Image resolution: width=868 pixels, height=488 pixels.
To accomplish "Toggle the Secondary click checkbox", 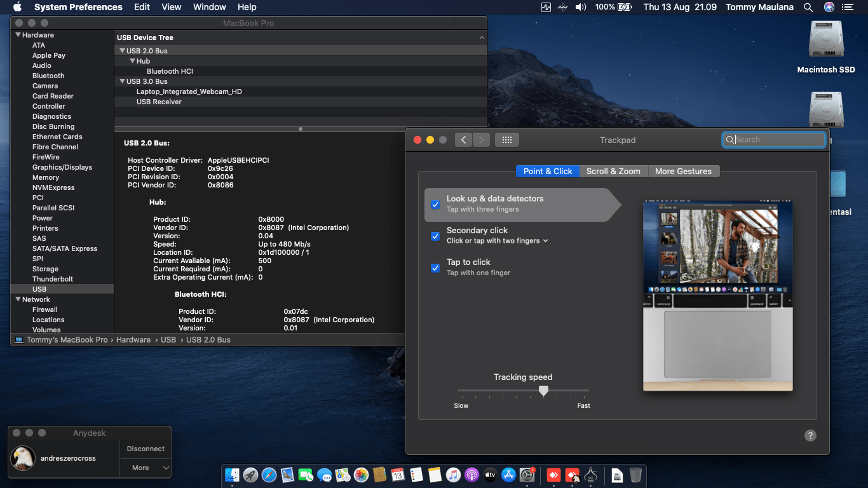I will click(435, 236).
